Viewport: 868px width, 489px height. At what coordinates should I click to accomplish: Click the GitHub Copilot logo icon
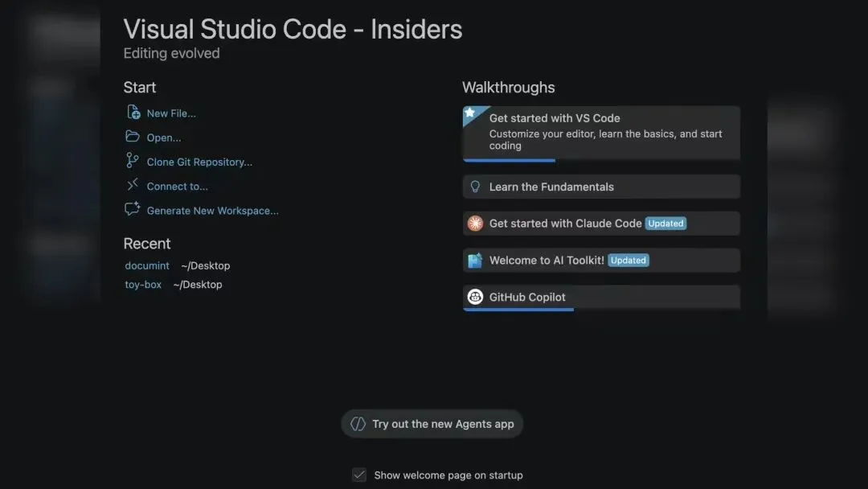(475, 297)
